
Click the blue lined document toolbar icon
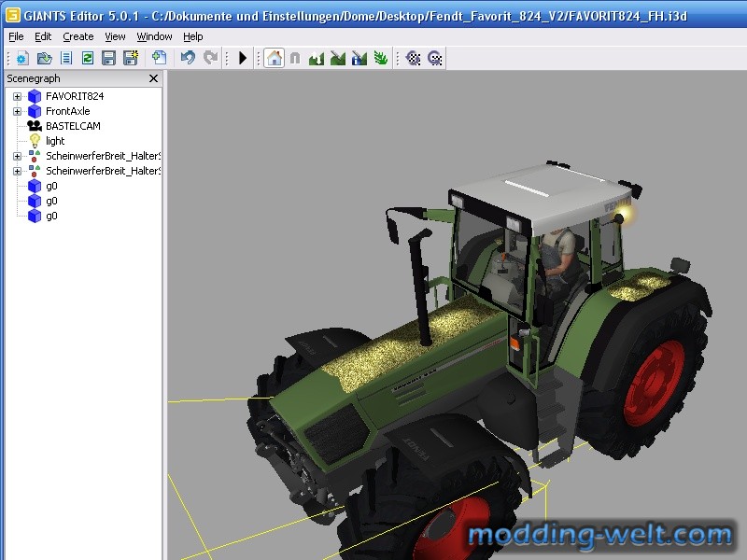[66, 58]
